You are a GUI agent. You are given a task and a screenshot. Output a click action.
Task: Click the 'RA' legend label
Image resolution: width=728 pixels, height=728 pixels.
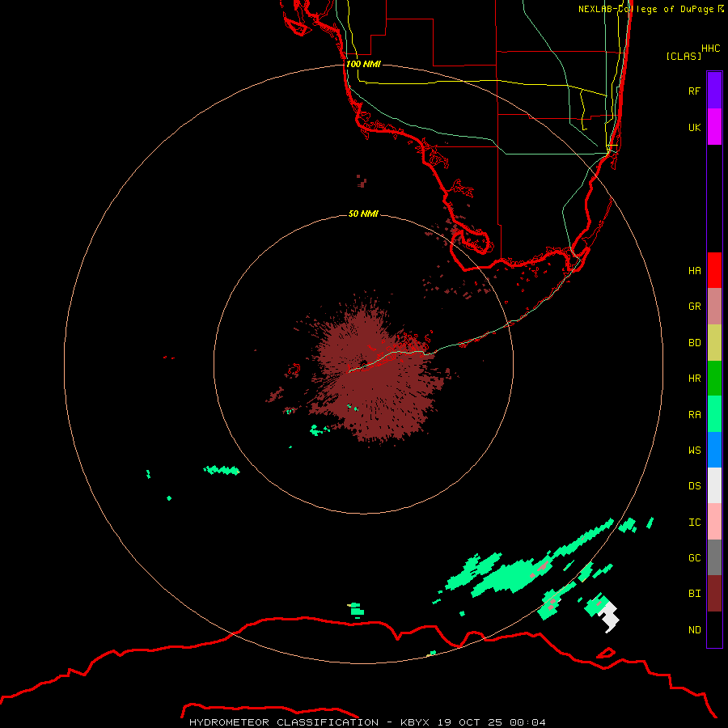click(x=694, y=415)
